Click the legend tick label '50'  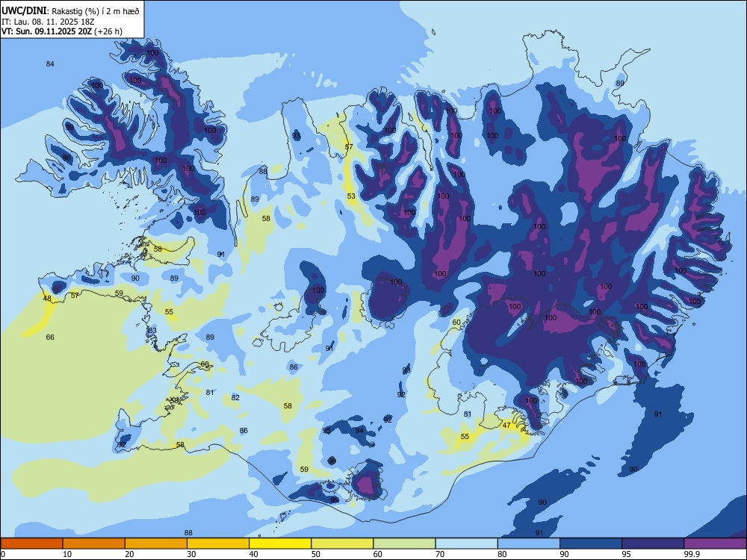pyautogui.click(x=315, y=554)
